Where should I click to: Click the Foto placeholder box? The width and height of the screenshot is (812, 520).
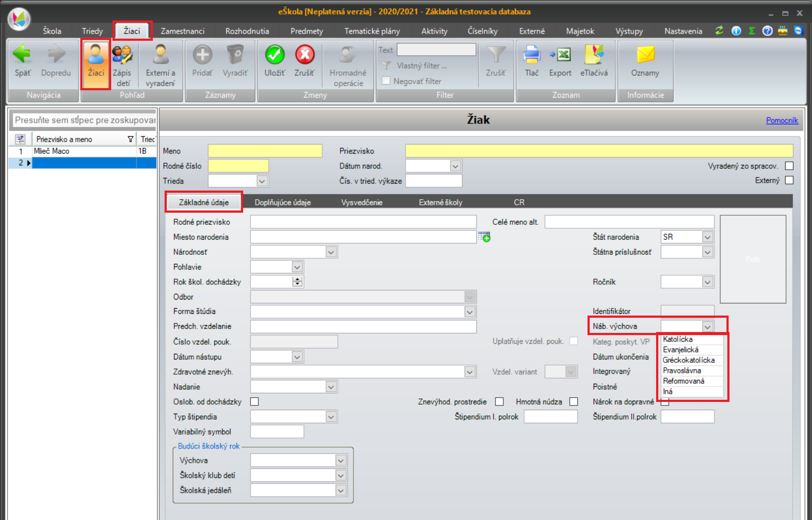pyautogui.click(x=753, y=259)
